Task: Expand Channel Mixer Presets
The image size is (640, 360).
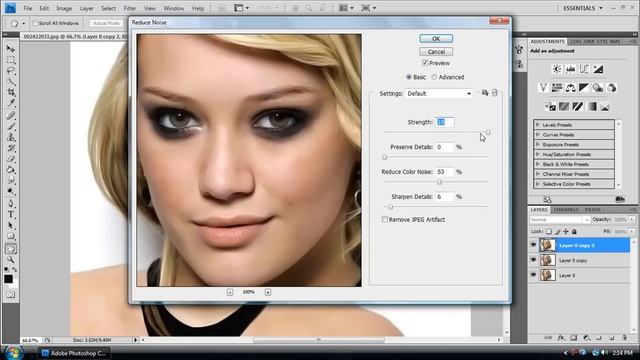Action: coord(538,174)
